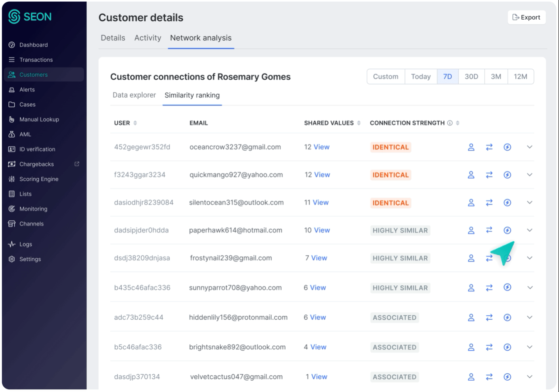Click the transactions arrows icon for quickmango927@yahoo.com

(x=489, y=175)
